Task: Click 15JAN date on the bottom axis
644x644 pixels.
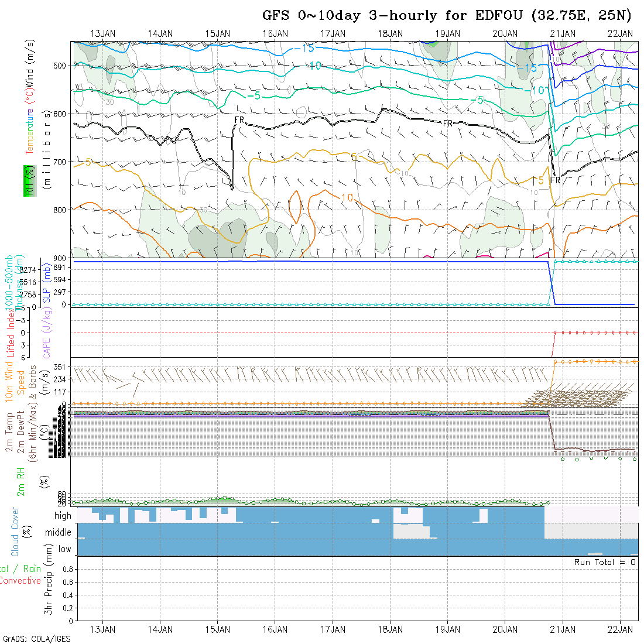Action: click(x=218, y=629)
